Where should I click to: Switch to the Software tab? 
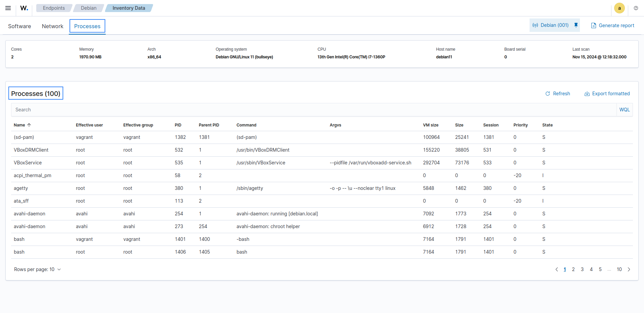click(19, 26)
